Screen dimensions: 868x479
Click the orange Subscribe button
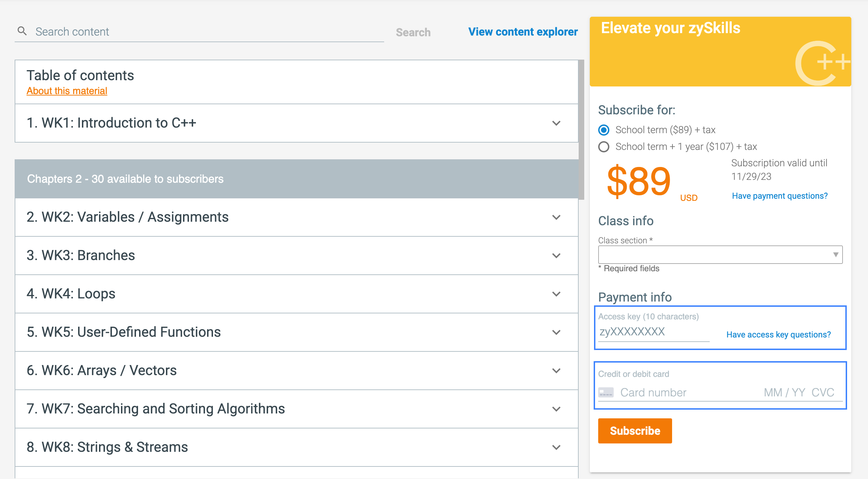pos(635,431)
